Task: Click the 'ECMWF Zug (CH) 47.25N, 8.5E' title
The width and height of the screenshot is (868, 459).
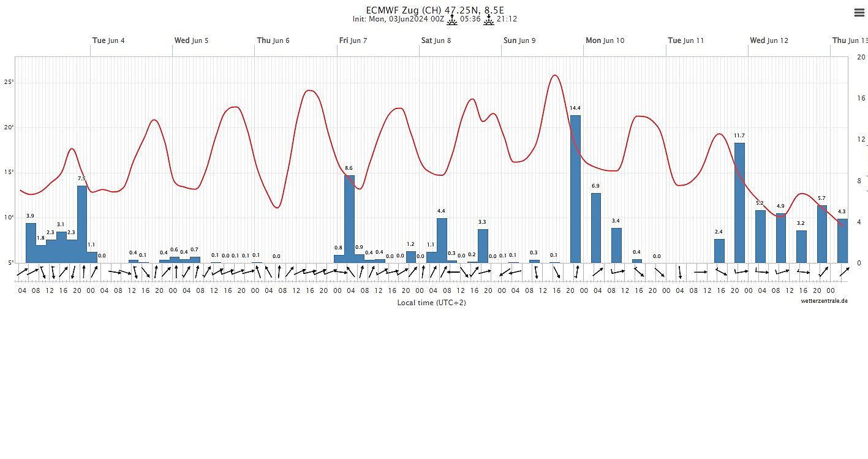Action: (435, 10)
